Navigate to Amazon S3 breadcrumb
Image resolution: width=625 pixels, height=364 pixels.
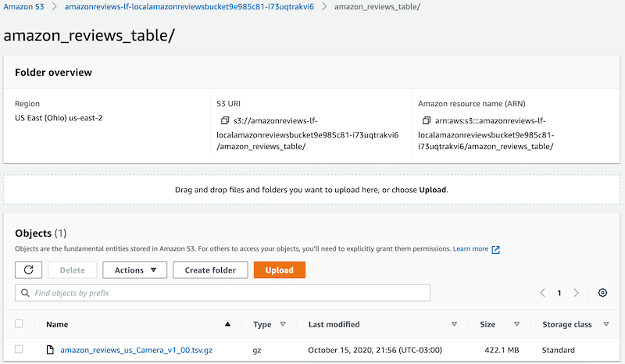point(24,6)
